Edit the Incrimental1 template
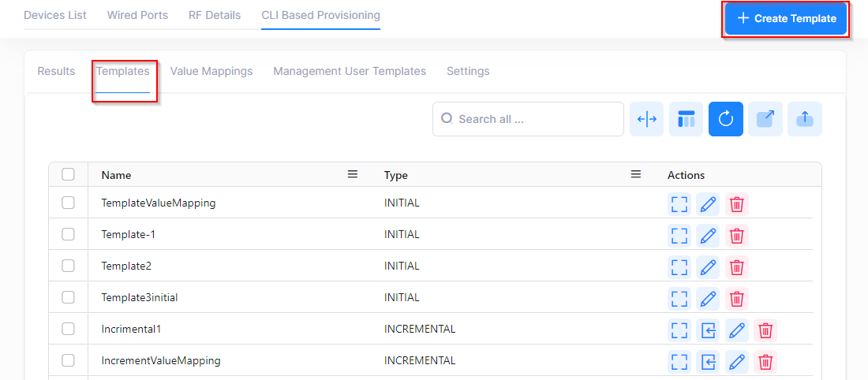The width and height of the screenshot is (868, 380). pos(737,331)
